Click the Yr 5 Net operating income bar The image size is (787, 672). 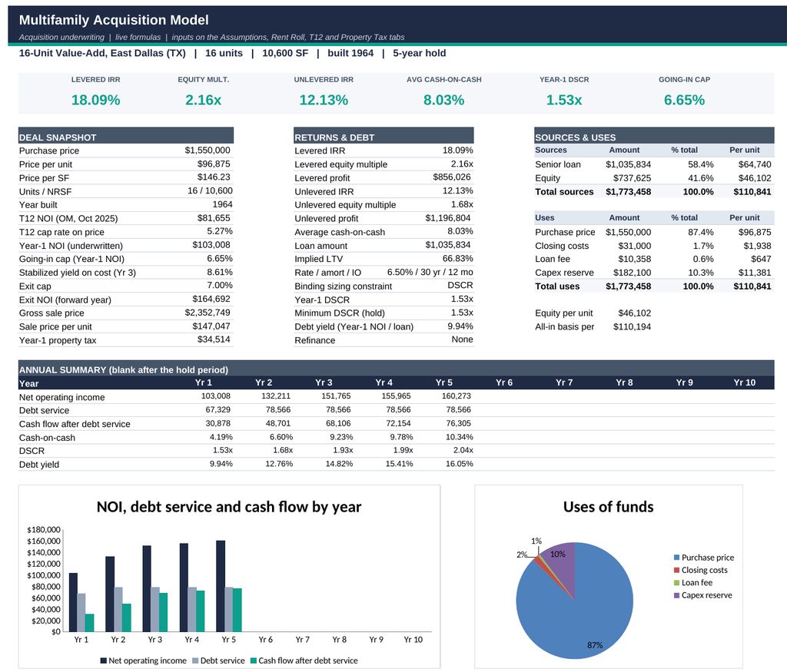pyautogui.click(x=221, y=586)
